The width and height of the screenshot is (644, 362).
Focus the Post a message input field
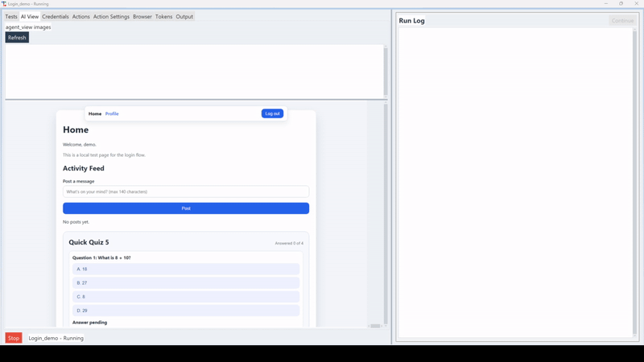[186, 191]
